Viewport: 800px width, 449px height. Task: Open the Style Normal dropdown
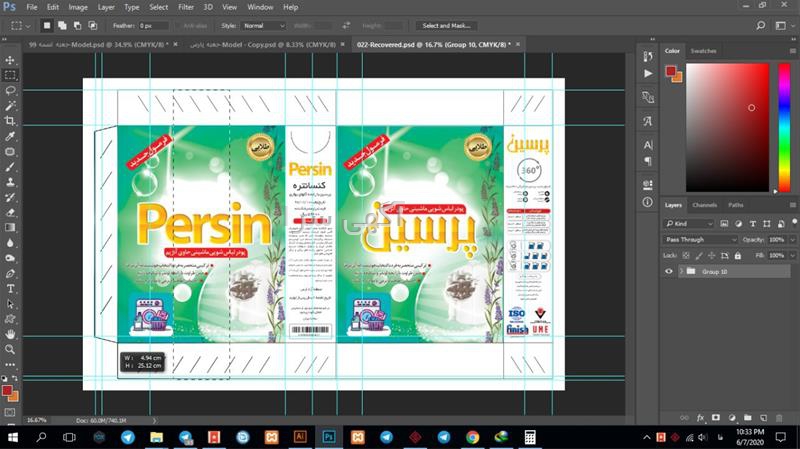264,25
